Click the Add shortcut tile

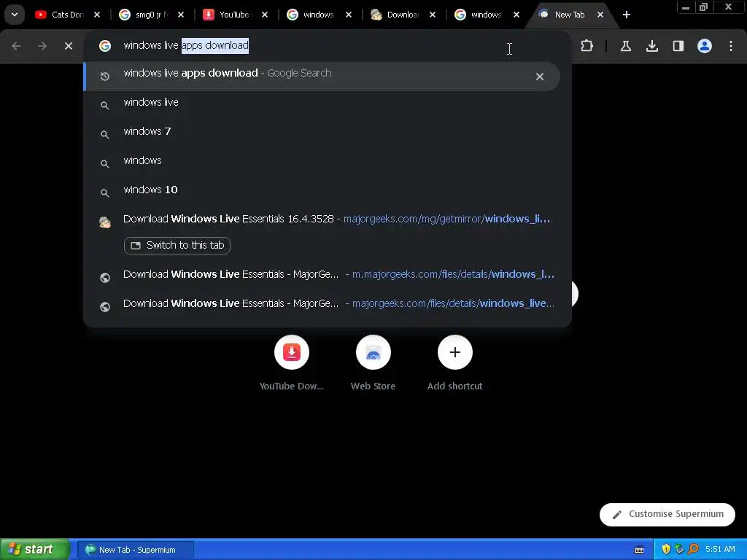coord(455,363)
